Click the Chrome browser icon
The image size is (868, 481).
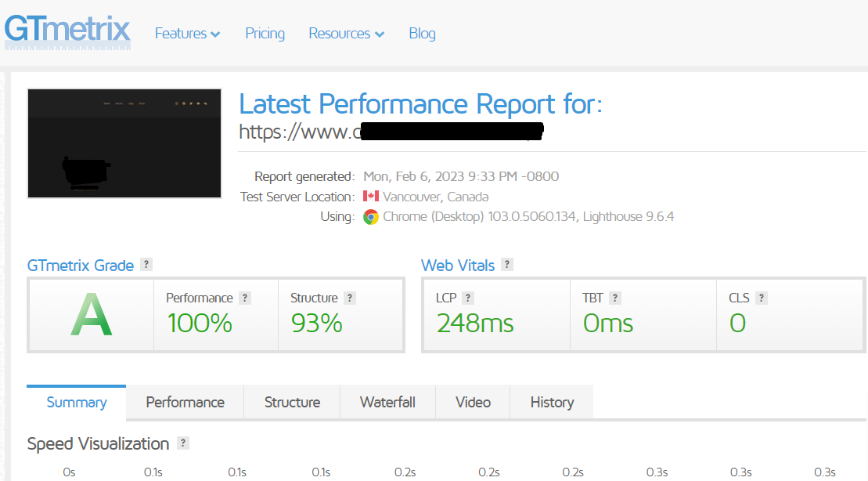pyautogui.click(x=371, y=217)
